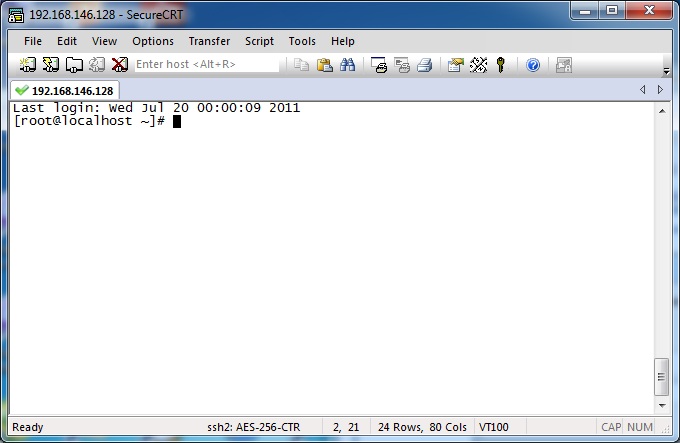Select the 192.168.146.128 session tab
The height and width of the screenshot is (443, 680).
(x=65, y=91)
